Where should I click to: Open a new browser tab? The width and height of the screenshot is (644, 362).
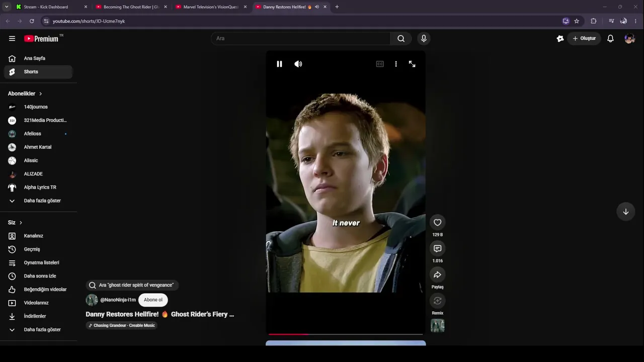(x=337, y=7)
